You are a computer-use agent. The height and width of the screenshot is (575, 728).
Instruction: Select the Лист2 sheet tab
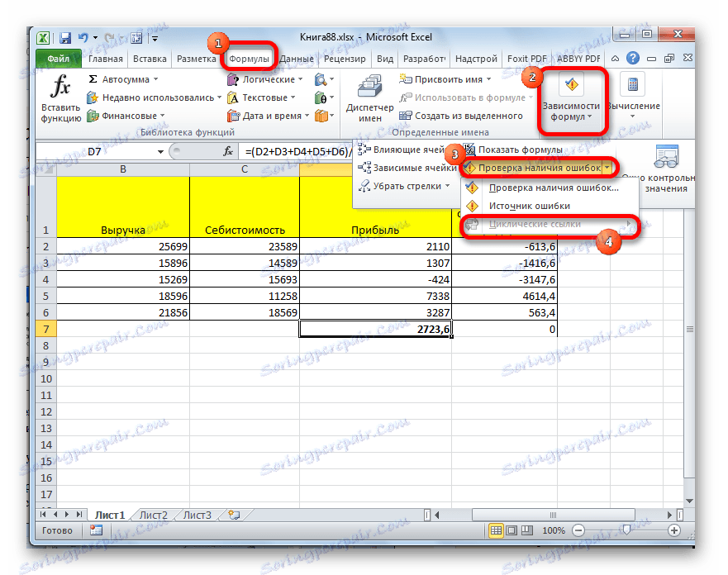click(152, 513)
